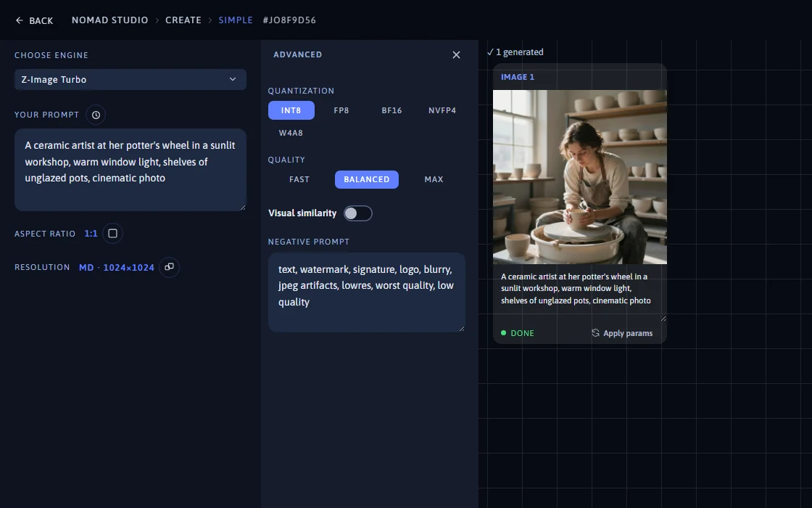812x508 pixels.
Task: Click the MD · 1024×1024 resolution value
Action: pyautogui.click(x=117, y=268)
